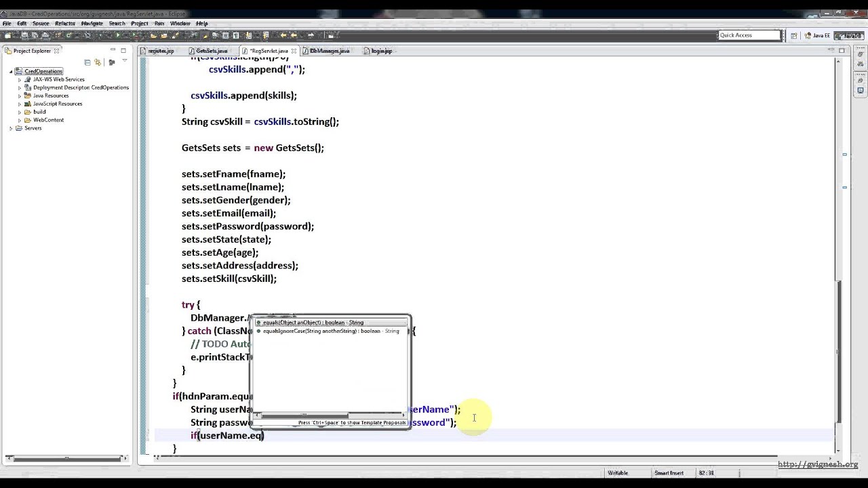Switch to the GetSets.java tab
868x488 pixels.
212,51
